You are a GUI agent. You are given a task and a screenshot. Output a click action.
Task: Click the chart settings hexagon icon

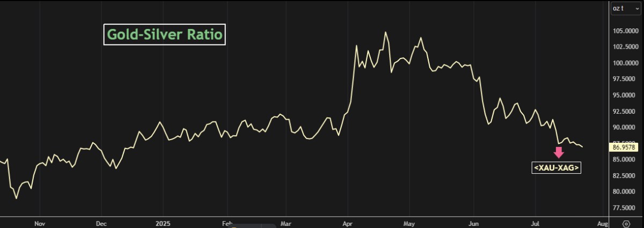tap(626, 223)
